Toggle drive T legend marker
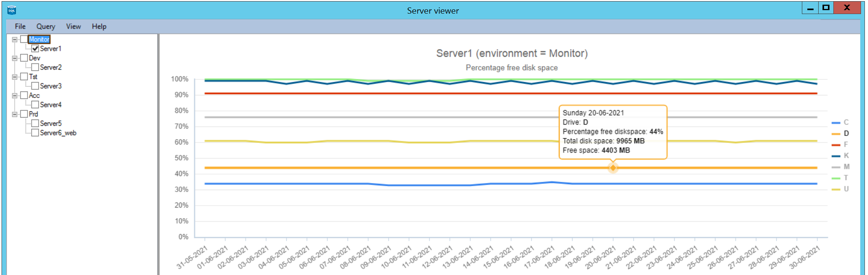 836,178
